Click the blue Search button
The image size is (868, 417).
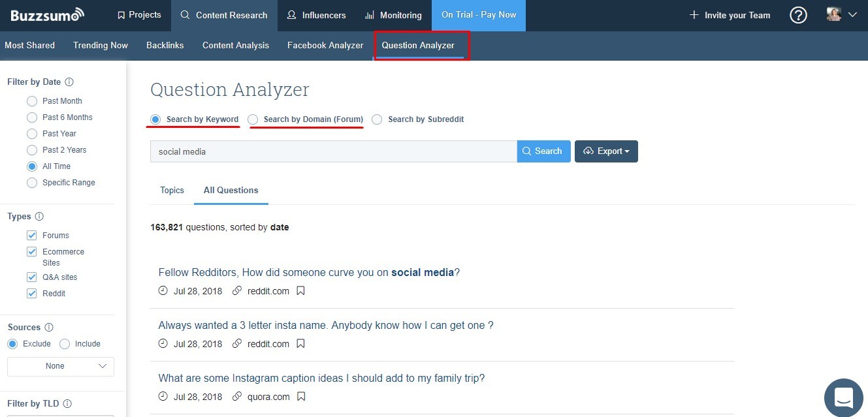544,151
